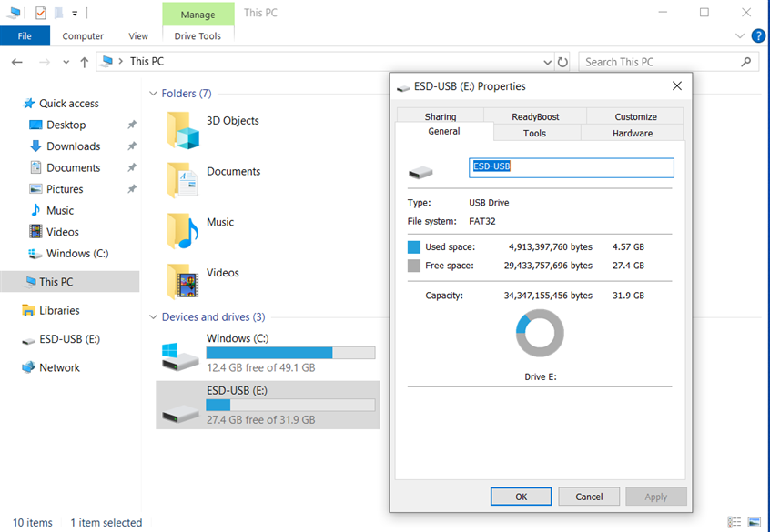This screenshot has height=532, width=770.
Task: Click the ESD-USB (E:) usage bar
Action: pyautogui.click(x=290, y=405)
